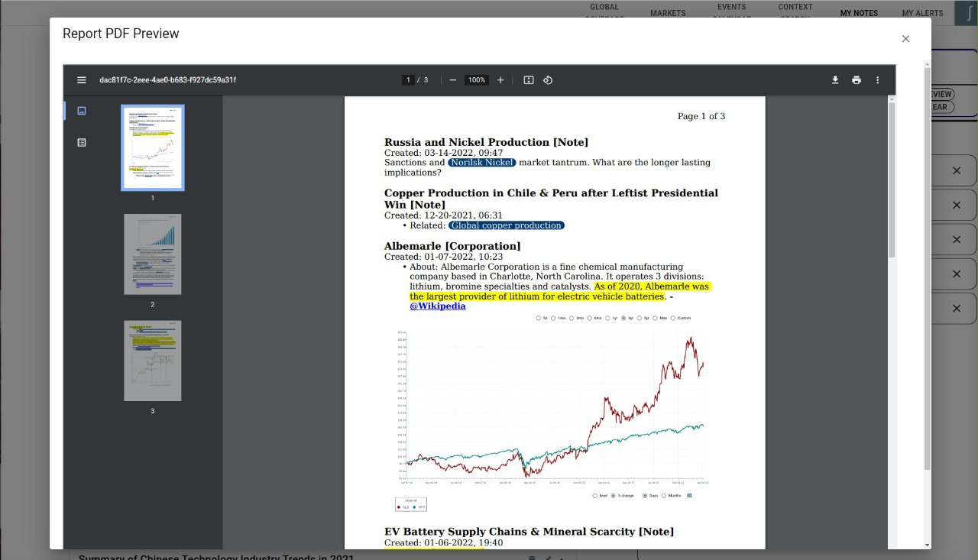Click the 100% zoom level field
The image size is (978, 560).
[x=477, y=80]
